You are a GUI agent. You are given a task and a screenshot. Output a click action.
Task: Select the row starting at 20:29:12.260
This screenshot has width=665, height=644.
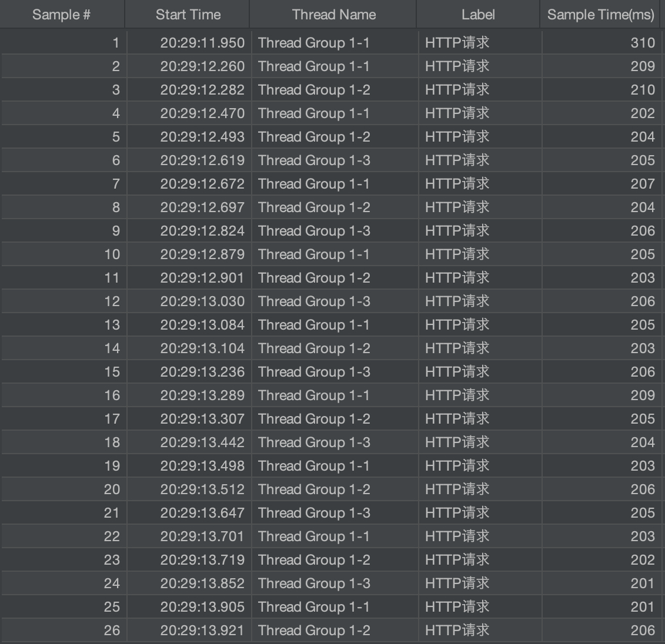(x=202, y=66)
